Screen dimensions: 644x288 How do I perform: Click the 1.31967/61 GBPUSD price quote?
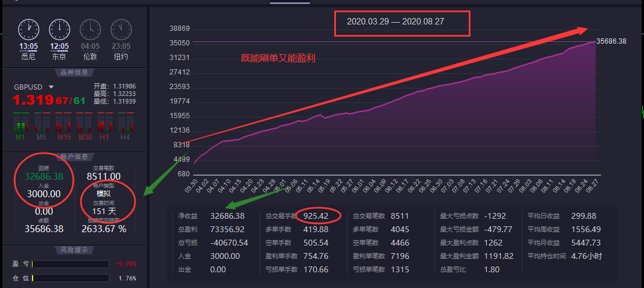point(49,100)
